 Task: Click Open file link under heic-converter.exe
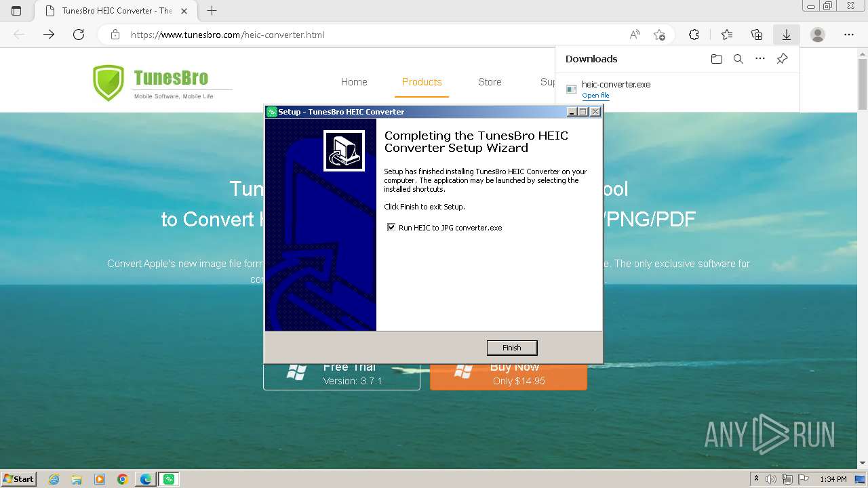(595, 96)
